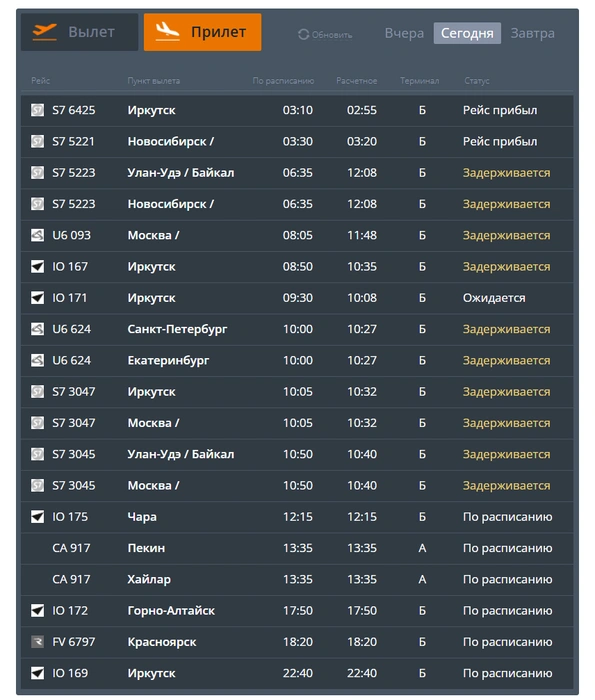The image size is (595, 700).
Task: Click the IrAero logo for flight IO 172
Action: (x=37, y=610)
